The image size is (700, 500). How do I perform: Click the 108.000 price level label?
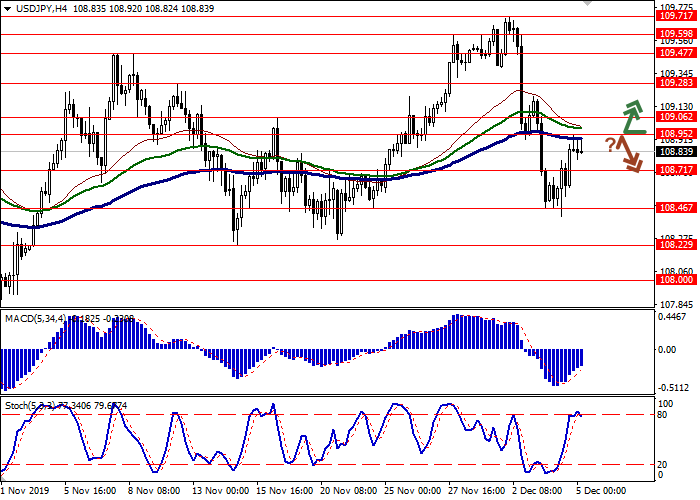point(675,281)
